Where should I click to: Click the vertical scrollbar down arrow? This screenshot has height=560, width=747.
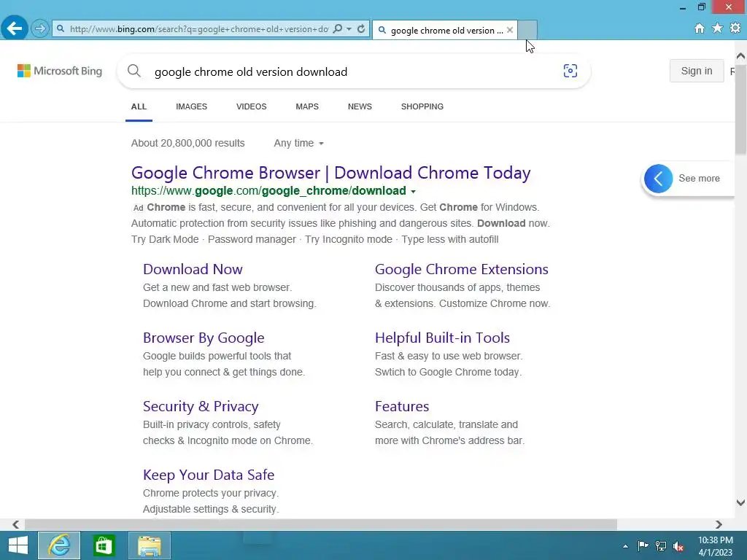coord(740,502)
